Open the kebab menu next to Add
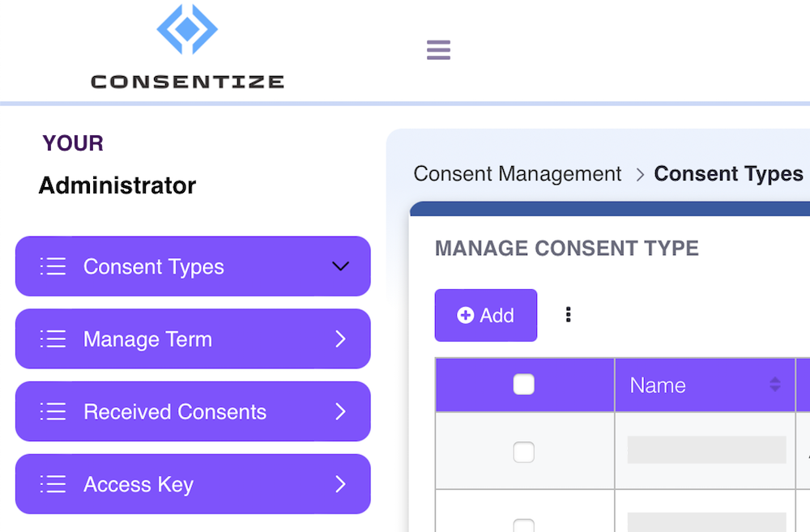This screenshot has width=810, height=532. tap(568, 315)
